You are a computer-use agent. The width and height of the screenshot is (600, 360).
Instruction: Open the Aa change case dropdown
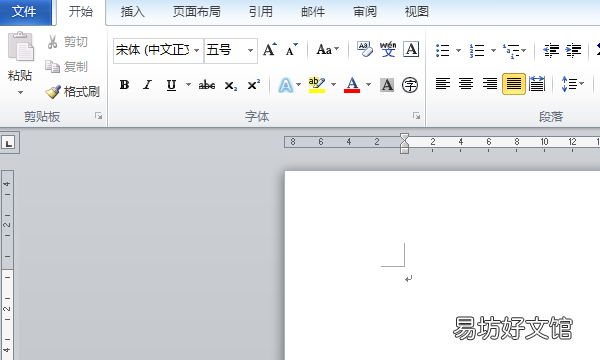tap(328, 50)
